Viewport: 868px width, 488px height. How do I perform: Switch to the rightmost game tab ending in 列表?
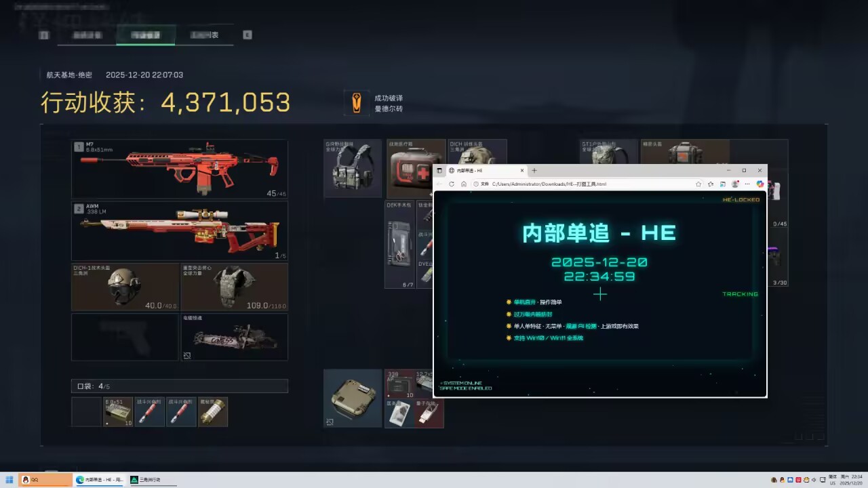[205, 35]
